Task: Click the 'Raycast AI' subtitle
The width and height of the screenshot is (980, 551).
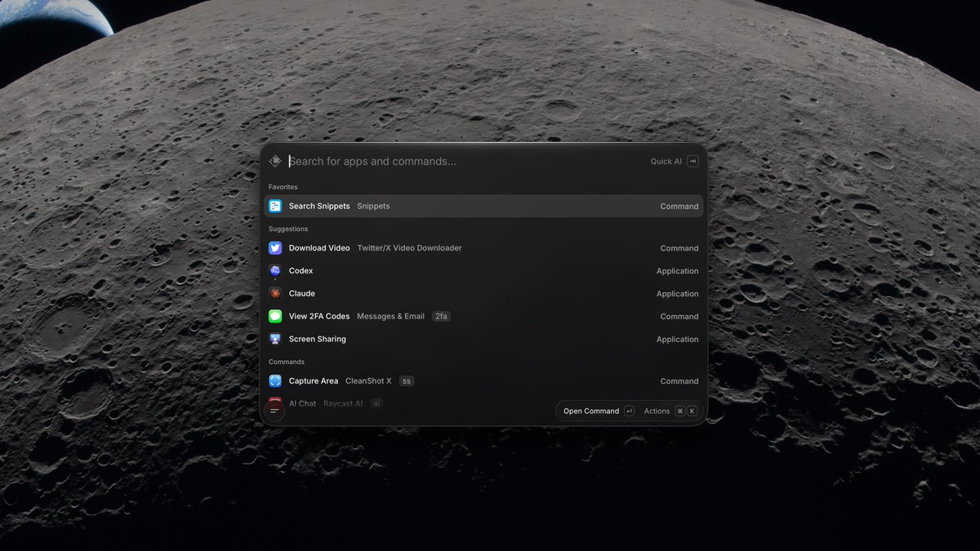Action: pos(343,403)
